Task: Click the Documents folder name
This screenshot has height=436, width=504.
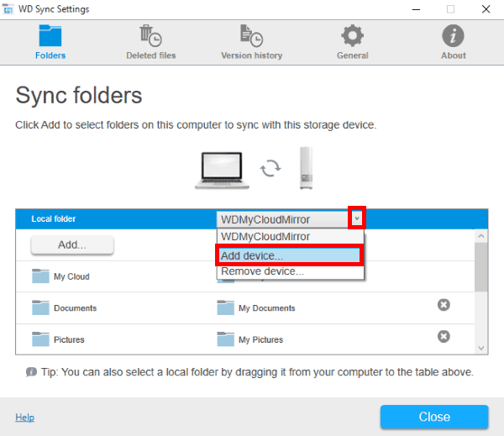Action: (x=76, y=308)
